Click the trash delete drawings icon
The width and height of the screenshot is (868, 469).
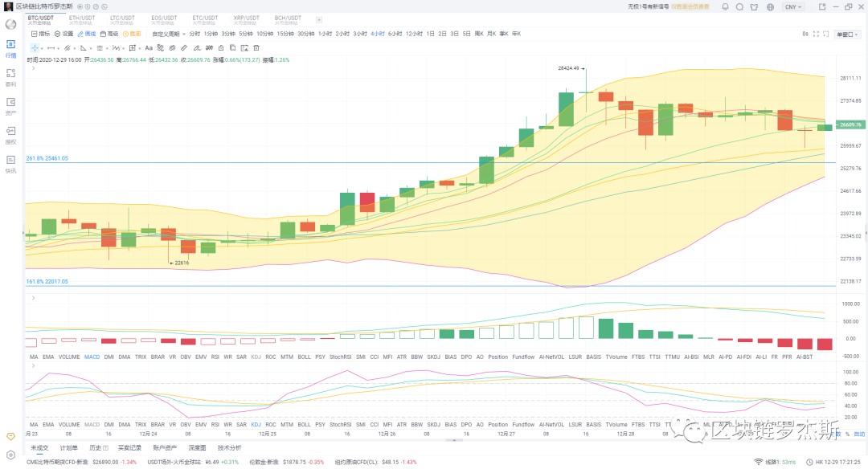coord(256,48)
